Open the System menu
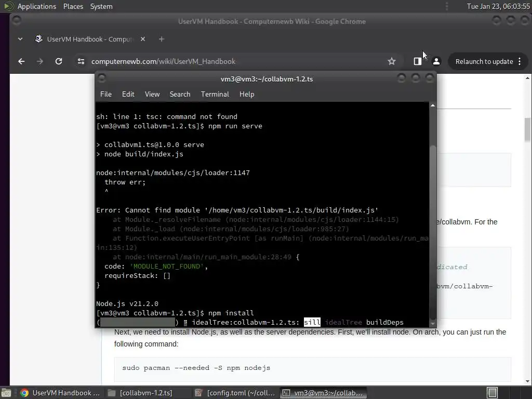Image resolution: width=532 pixels, height=399 pixels. coord(101,6)
